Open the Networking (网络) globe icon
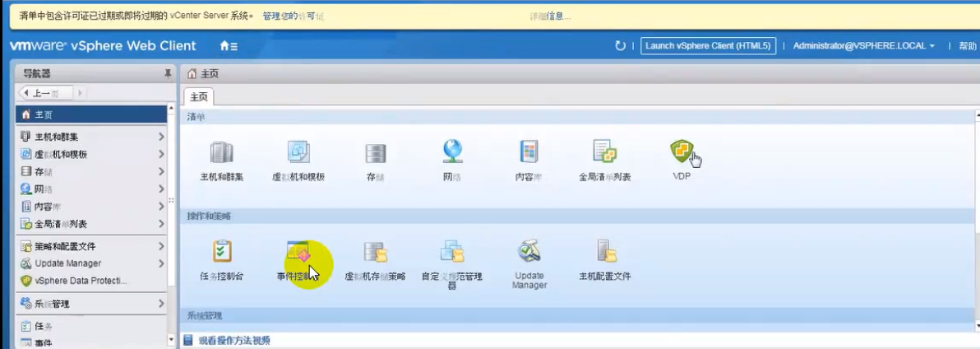The height and width of the screenshot is (349, 980). point(452,151)
